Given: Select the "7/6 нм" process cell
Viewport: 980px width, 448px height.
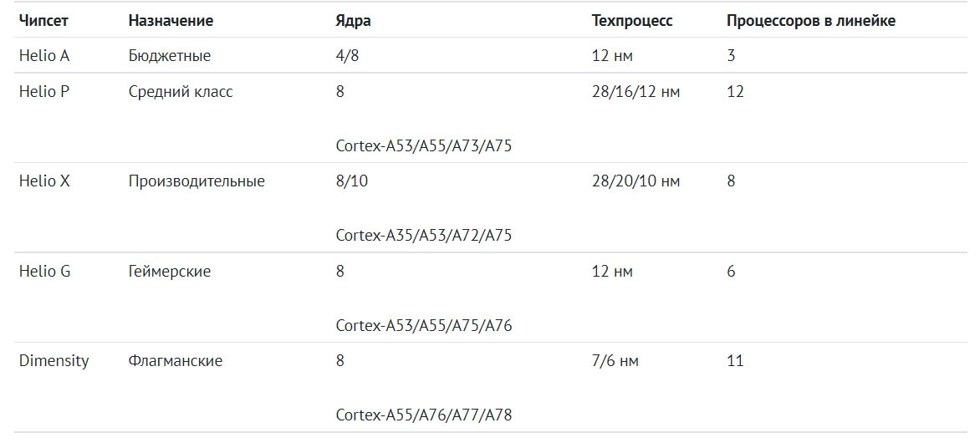Looking at the screenshot, I should [615, 361].
